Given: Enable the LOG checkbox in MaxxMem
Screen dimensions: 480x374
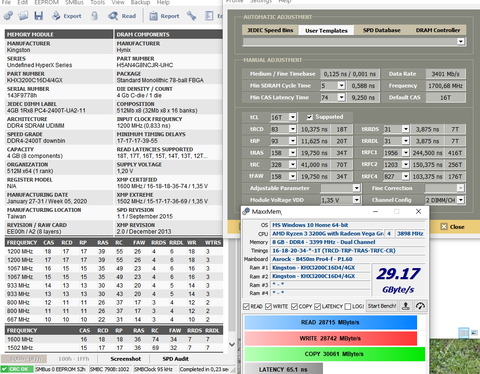Looking at the screenshot, I should (348, 306).
